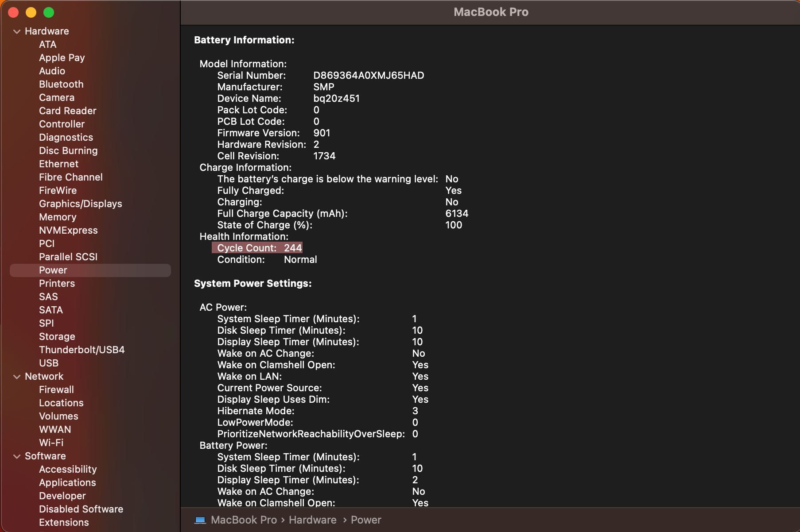The height and width of the screenshot is (532, 800).
Task: Click the green zoom window button
Action: pos(49,12)
